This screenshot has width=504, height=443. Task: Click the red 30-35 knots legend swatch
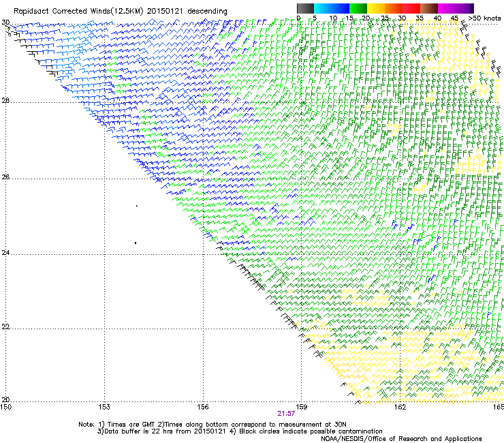tap(411, 8)
